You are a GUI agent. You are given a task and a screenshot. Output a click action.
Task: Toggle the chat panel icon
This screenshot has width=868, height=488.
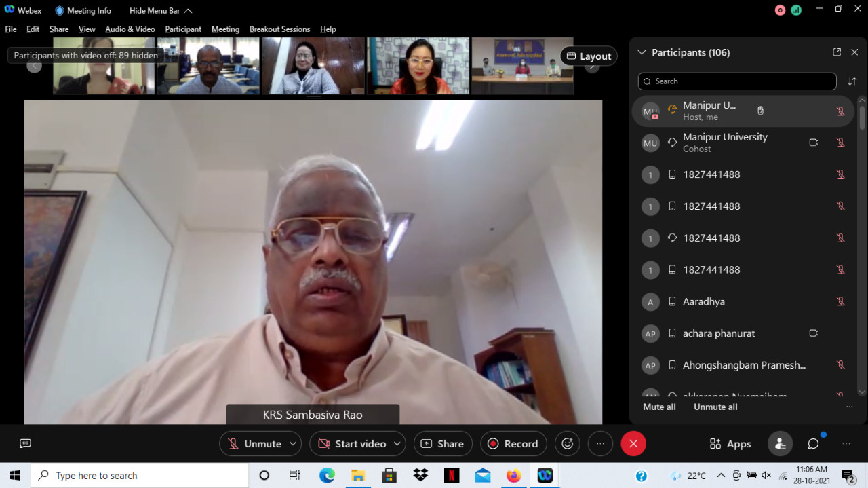click(813, 443)
